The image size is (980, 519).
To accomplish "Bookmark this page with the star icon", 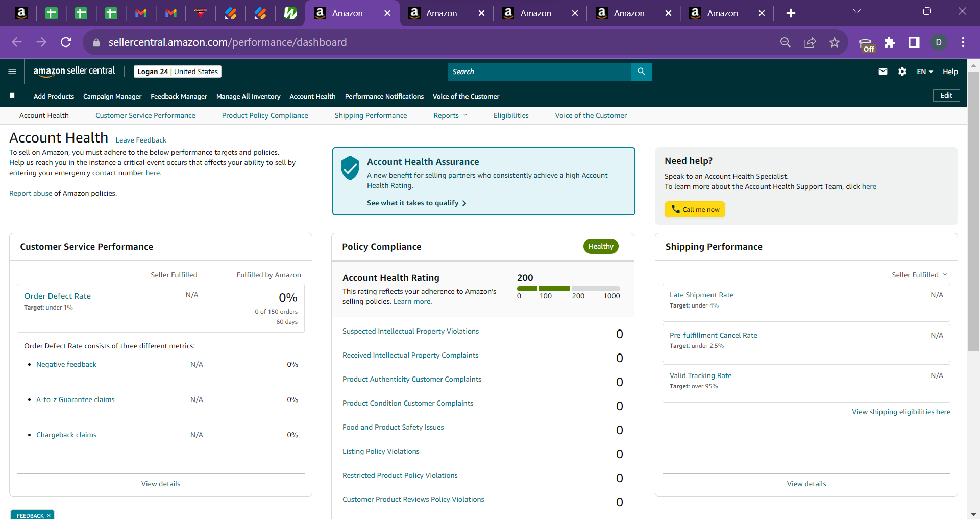I will (x=835, y=42).
